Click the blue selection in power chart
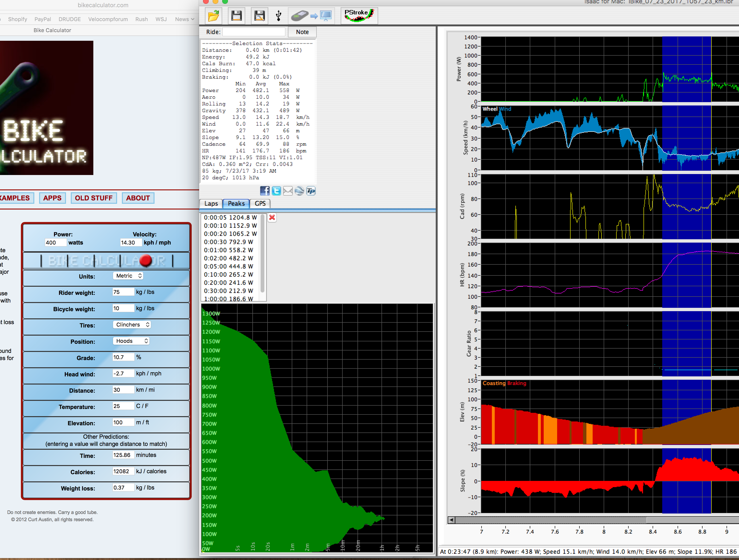Image resolution: width=739 pixels, height=560 pixels. click(686, 70)
